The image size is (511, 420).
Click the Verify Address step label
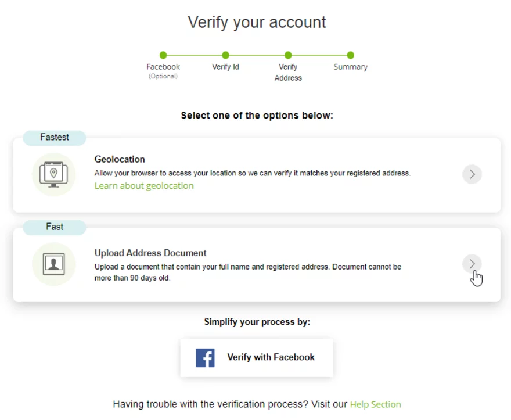pos(288,72)
